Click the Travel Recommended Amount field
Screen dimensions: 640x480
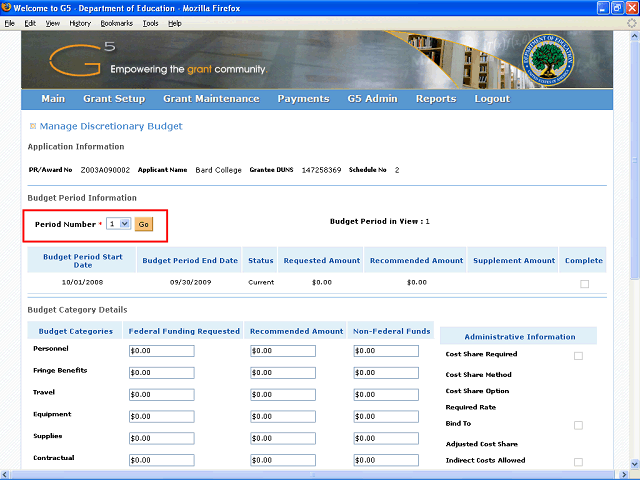pyautogui.click(x=282, y=395)
